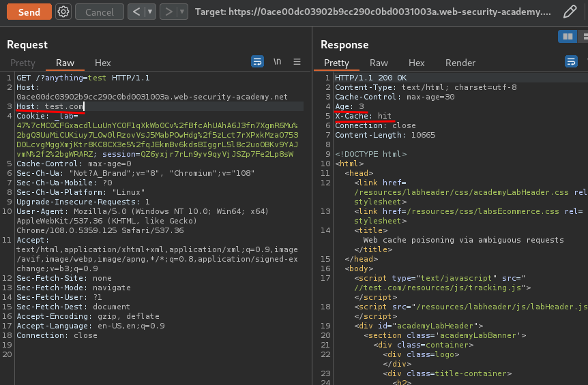Image resolution: width=588 pixels, height=385 pixels.
Task: Toggle non-printable characters in Request panel
Action: click(277, 61)
